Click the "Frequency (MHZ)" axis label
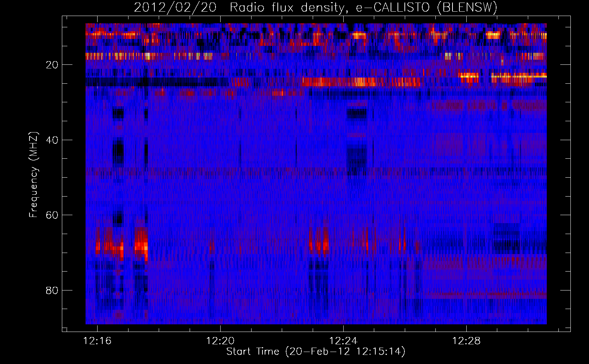589x364 pixels. coord(33,175)
